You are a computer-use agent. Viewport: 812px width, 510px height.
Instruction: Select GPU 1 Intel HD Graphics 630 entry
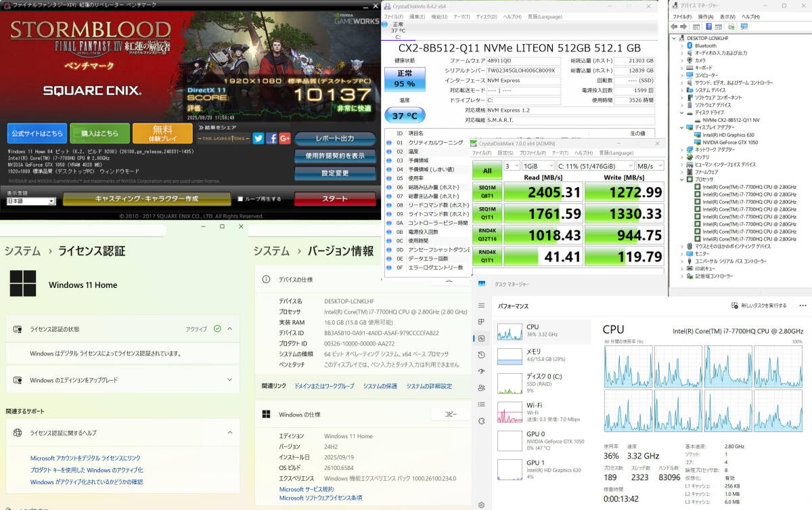tap(543, 470)
